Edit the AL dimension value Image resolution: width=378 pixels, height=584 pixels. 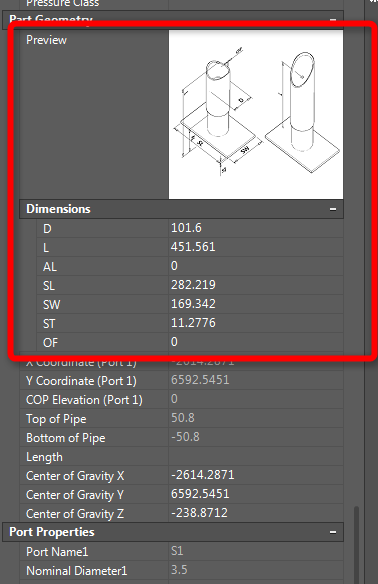coord(256,266)
